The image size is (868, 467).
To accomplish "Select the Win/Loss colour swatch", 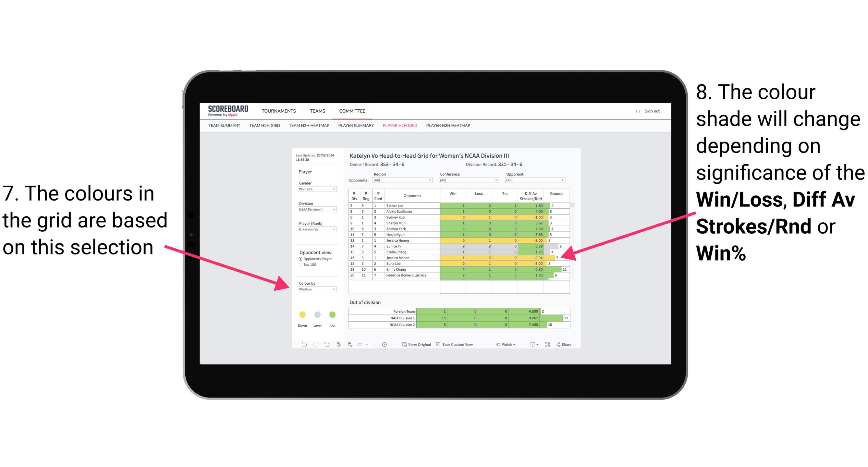I will 316,289.
